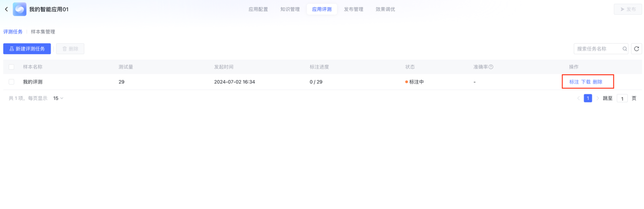The width and height of the screenshot is (644, 209).
Task: Check the 我的评测 row checkbox
Action: pos(11,82)
